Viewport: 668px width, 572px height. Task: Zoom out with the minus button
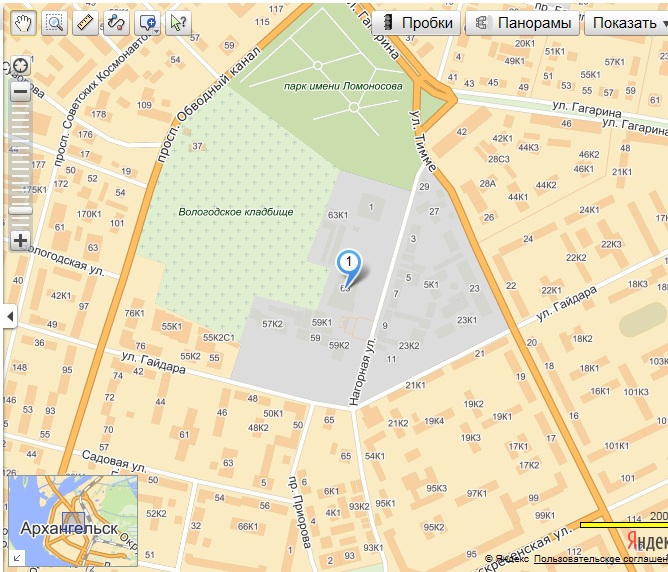click(19, 93)
